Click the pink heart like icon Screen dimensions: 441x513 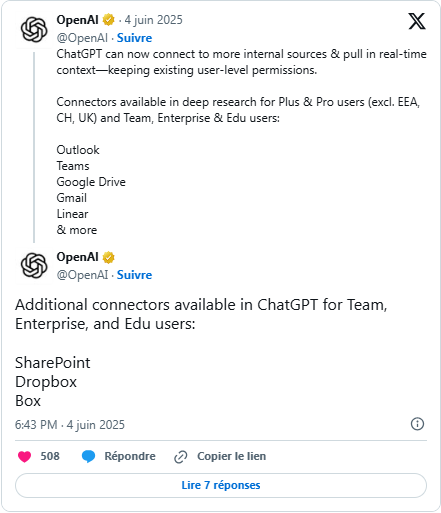(x=24, y=456)
